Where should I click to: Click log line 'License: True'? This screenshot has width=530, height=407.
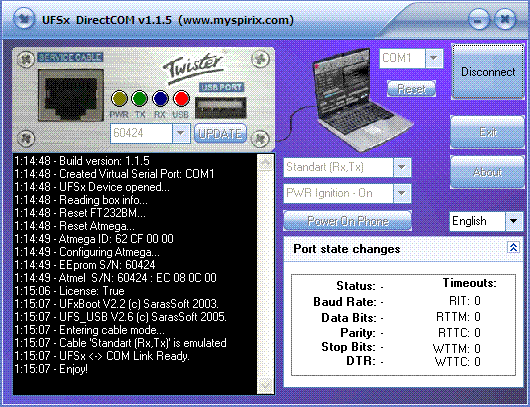coord(69,291)
